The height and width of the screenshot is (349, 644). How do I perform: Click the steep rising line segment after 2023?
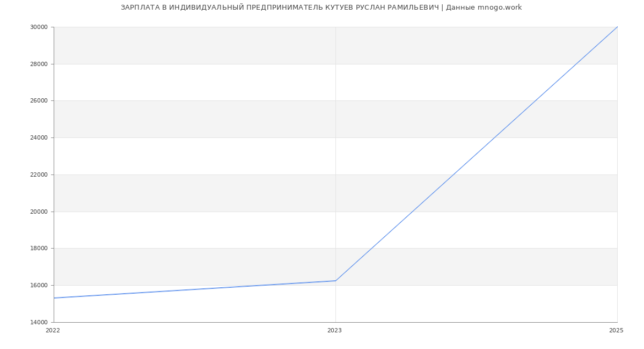point(477,154)
